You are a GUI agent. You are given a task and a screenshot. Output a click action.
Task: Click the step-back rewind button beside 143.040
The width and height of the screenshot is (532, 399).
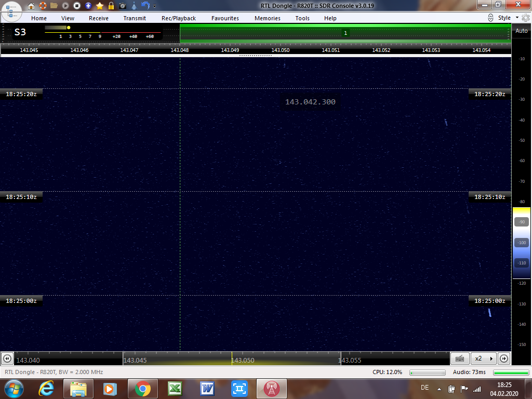pyautogui.click(x=7, y=358)
